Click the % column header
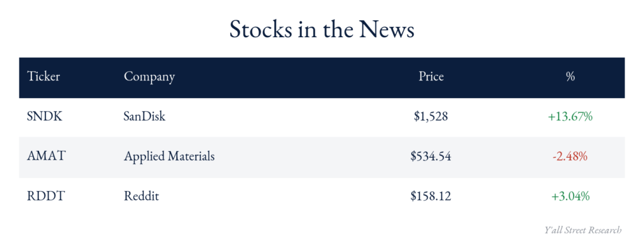 570,76
